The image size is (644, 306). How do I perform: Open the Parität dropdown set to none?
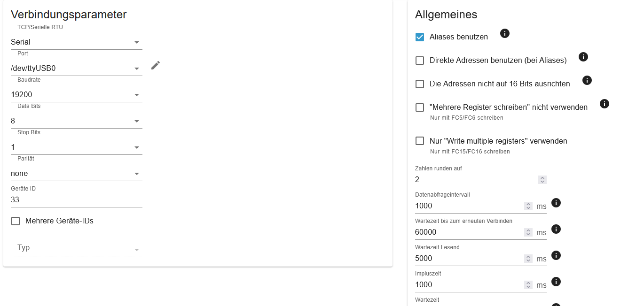(76, 174)
